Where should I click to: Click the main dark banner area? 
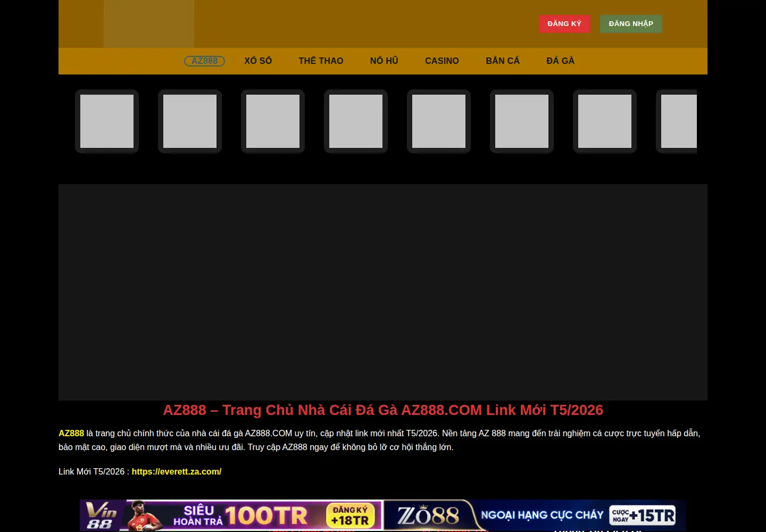pyautogui.click(x=383, y=292)
